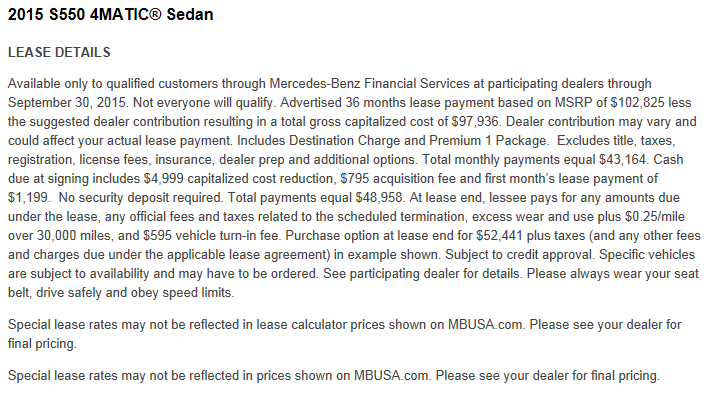The width and height of the screenshot is (705, 395).
Task: Click the date September 30, 2015
Action: pos(67,102)
